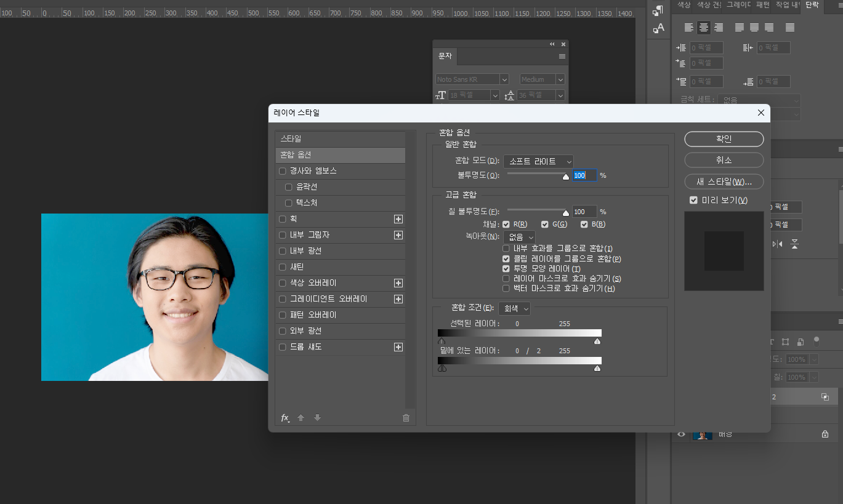Click the 확인 button
Screen dimensions: 843x504
tap(724, 139)
